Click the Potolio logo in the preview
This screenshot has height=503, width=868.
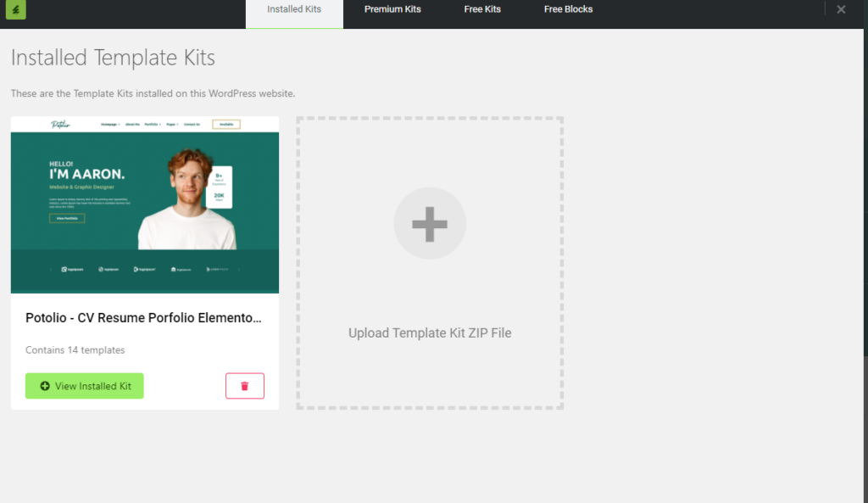coord(60,125)
